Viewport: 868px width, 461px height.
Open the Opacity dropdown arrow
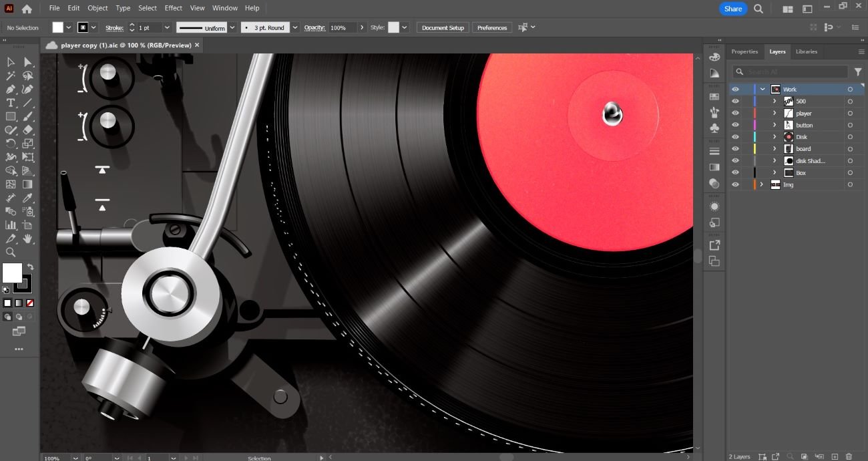(x=362, y=27)
